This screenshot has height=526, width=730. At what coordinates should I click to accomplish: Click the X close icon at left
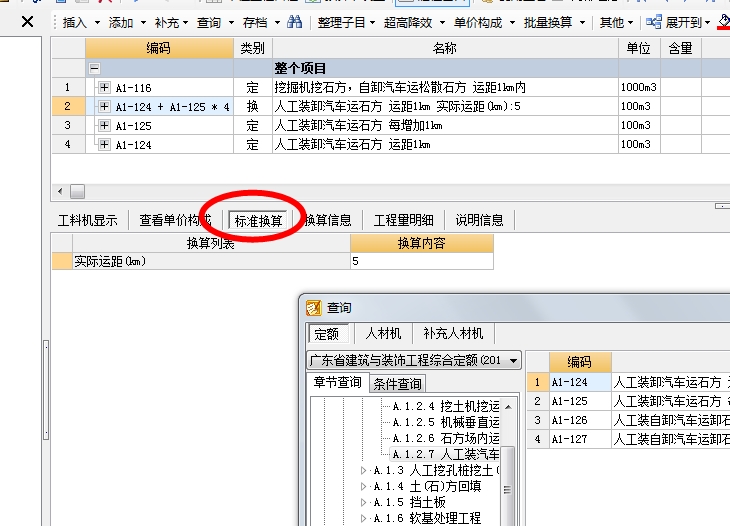point(27,21)
